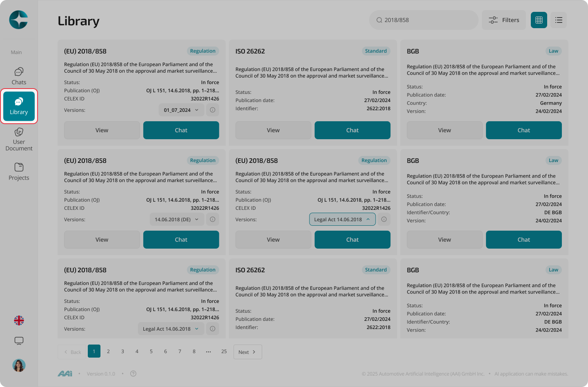Click the pagination ellipsis
The height and width of the screenshot is (387, 588).
click(208, 351)
